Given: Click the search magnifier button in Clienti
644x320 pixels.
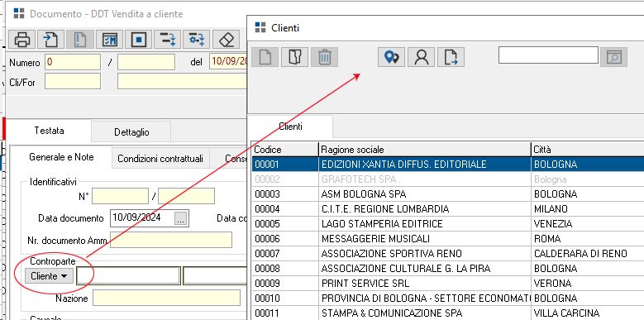Looking at the screenshot, I should pyautogui.click(x=614, y=57).
